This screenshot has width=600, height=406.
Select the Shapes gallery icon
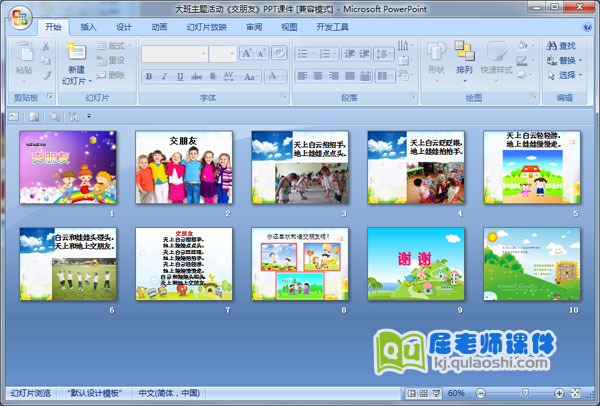click(437, 51)
